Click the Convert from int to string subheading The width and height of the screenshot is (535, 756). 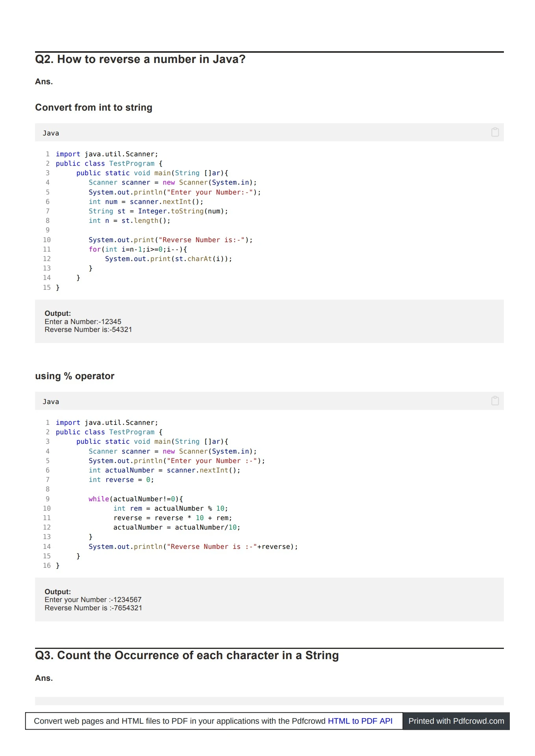click(x=94, y=107)
